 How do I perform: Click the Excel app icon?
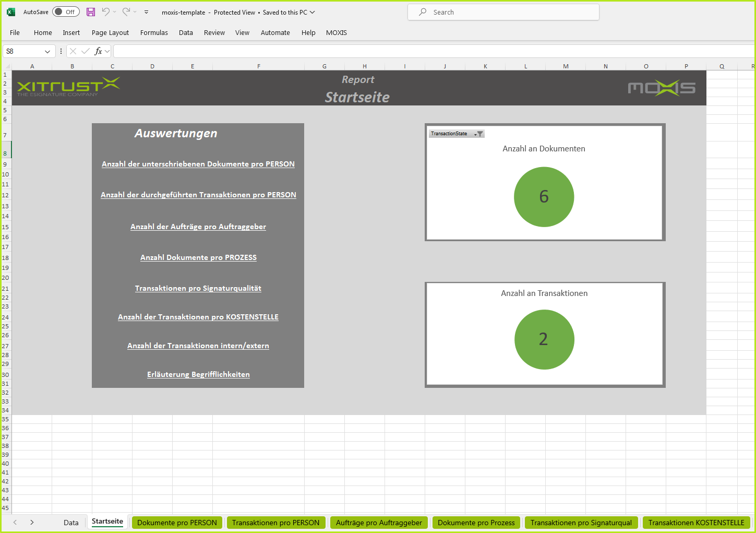click(x=11, y=12)
